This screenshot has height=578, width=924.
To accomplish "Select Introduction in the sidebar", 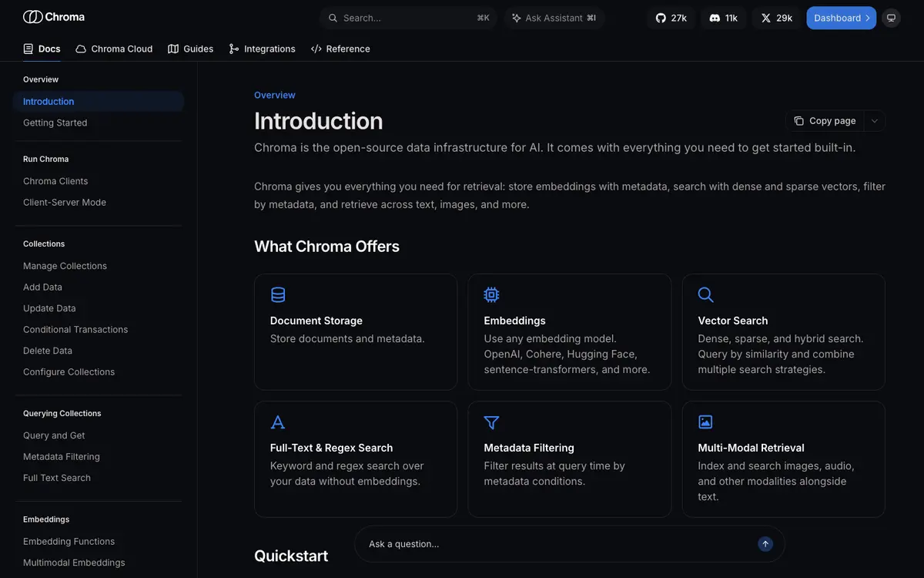I will pos(99,102).
